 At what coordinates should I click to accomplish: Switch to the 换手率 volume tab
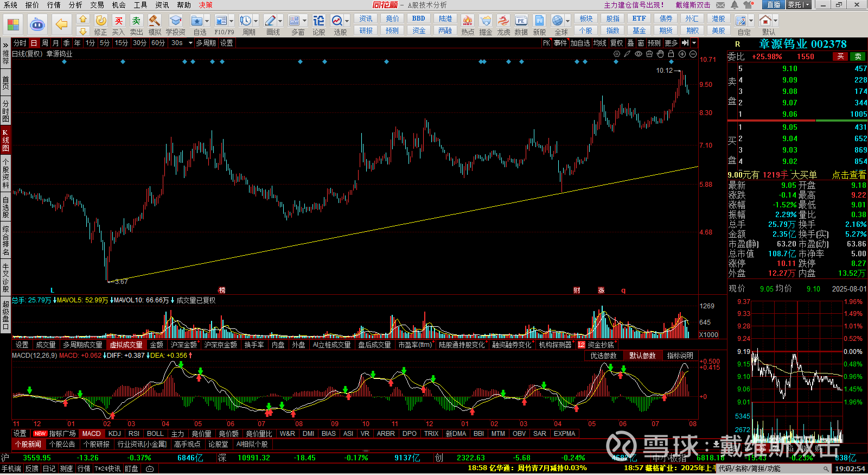tap(254, 345)
